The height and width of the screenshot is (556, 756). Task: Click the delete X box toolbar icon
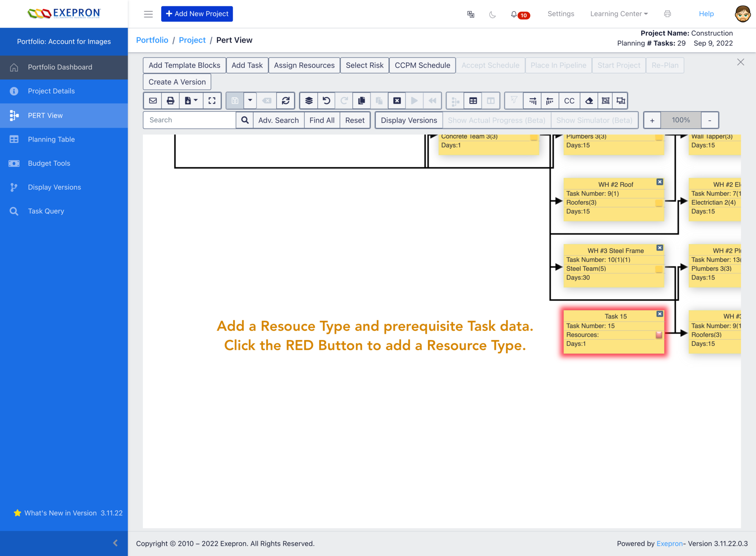[397, 100]
